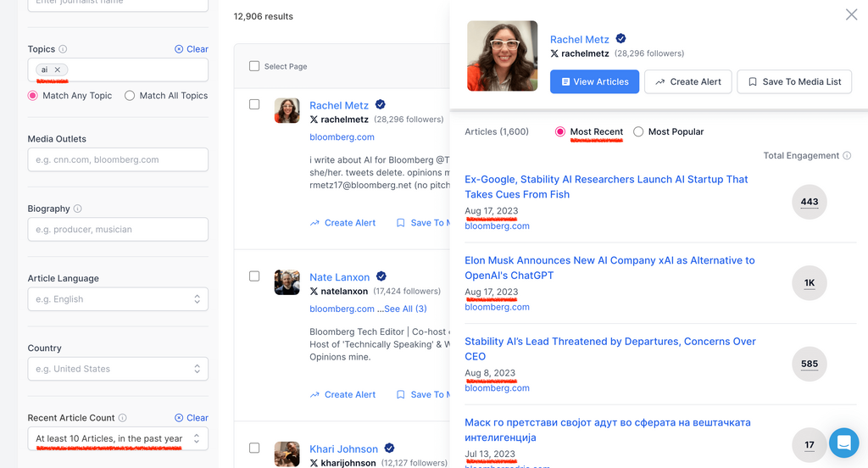This screenshot has width=868, height=468.
Task: Remove the 'ai' topic tag
Action: (58, 70)
